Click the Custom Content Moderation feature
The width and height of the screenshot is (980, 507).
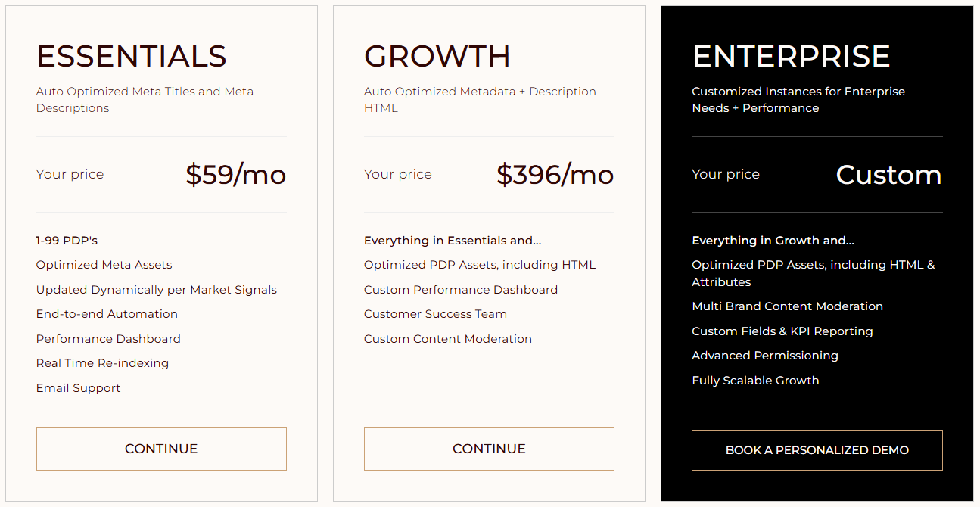(448, 339)
